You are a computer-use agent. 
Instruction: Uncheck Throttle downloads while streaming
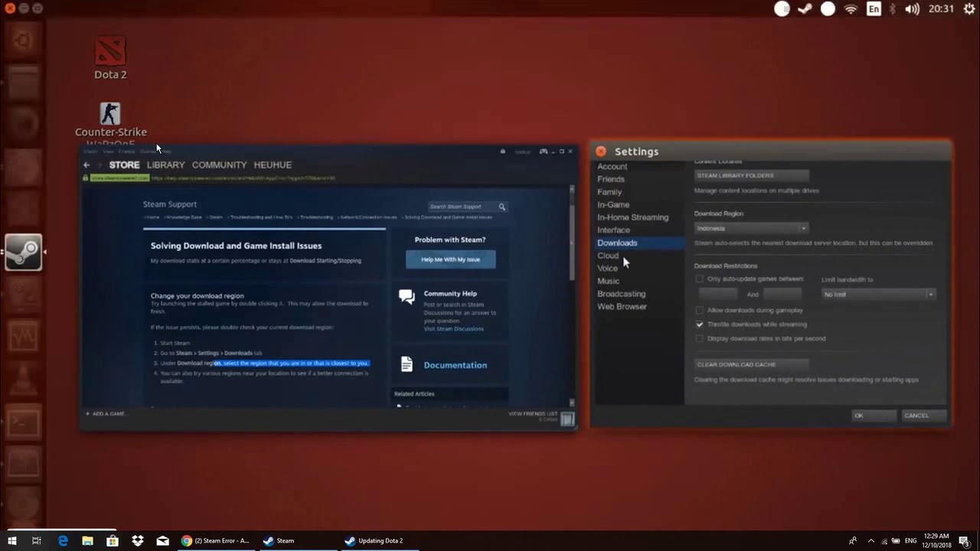699,324
